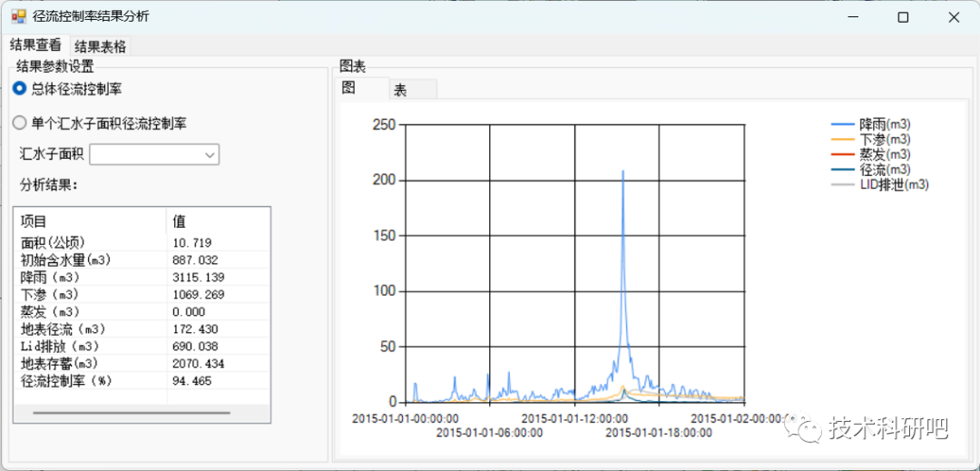Click the 下渗(m3) legend color line

842,139
